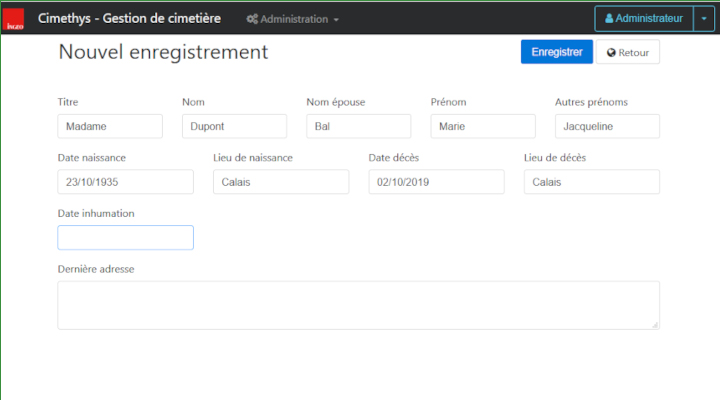This screenshot has width=720, height=400.
Task: Focus the Lieu de décès field
Action: 592,182
